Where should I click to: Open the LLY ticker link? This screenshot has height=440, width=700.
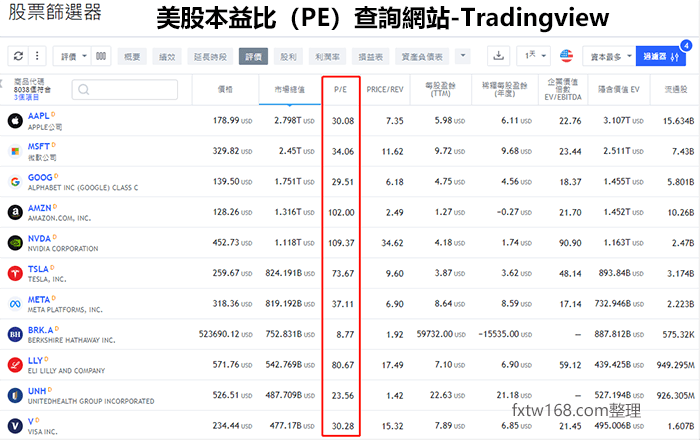click(x=35, y=361)
